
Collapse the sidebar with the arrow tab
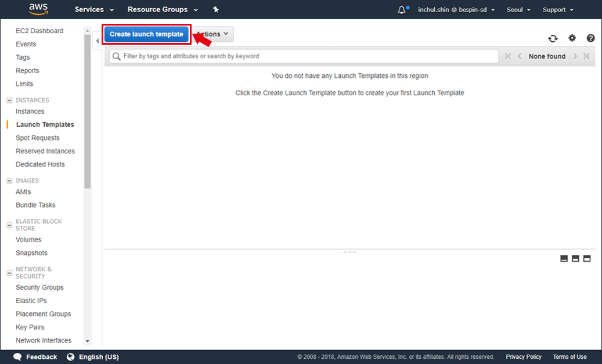pos(97,41)
